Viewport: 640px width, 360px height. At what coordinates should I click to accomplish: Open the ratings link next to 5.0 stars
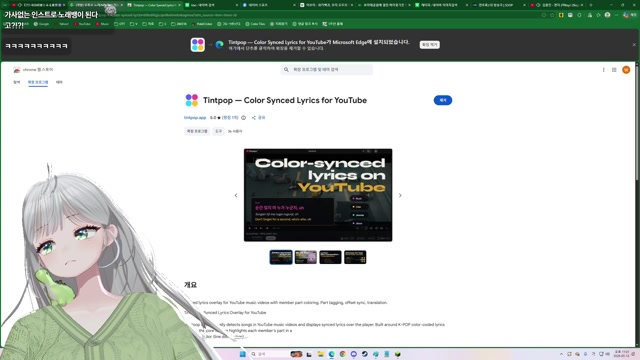click(230, 118)
